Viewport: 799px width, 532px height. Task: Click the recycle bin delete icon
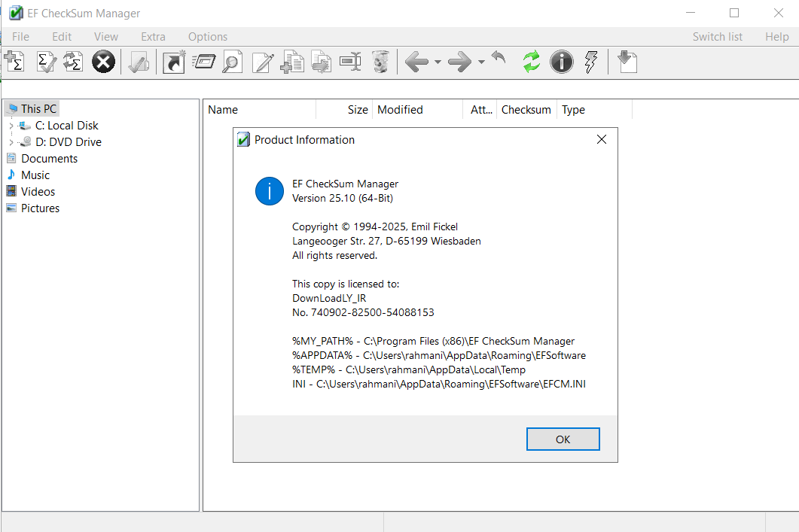coord(380,62)
